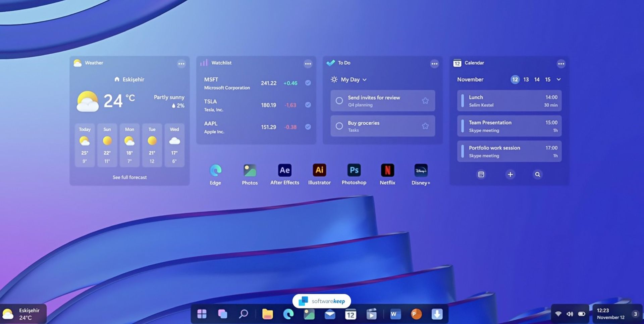Open the calendar grid view in Calendar widget
This screenshot has height=324, width=644.
[481, 174]
